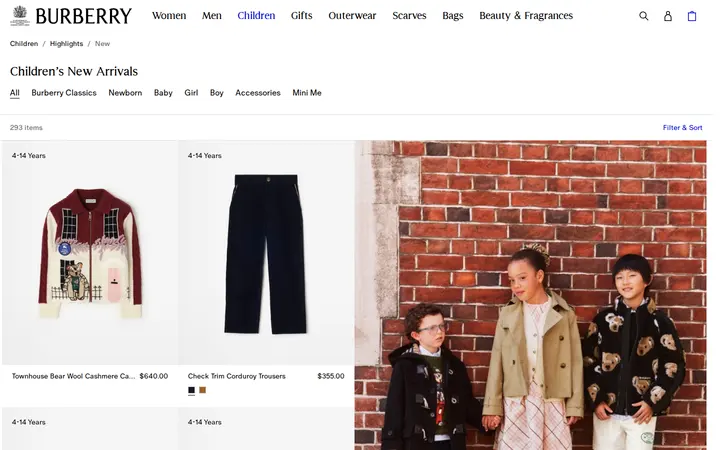Viewport: 720px width, 450px height.
Task: Select the Mini Me tab
Action: tap(307, 93)
